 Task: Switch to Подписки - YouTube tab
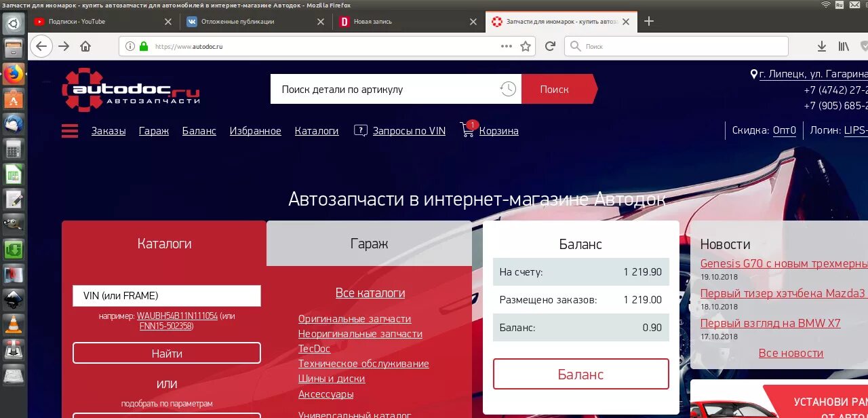tap(103, 22)
